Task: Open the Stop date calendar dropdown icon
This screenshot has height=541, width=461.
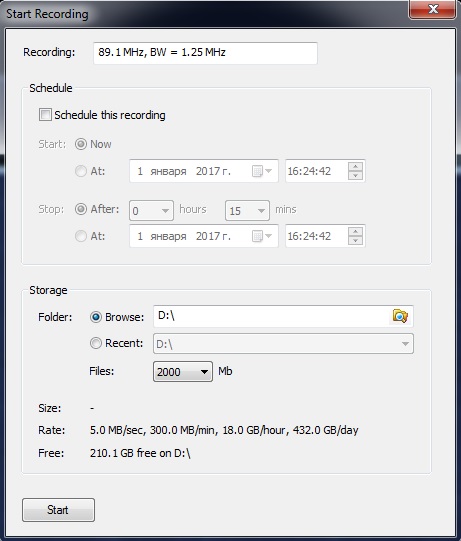Action: coord(262,236)
